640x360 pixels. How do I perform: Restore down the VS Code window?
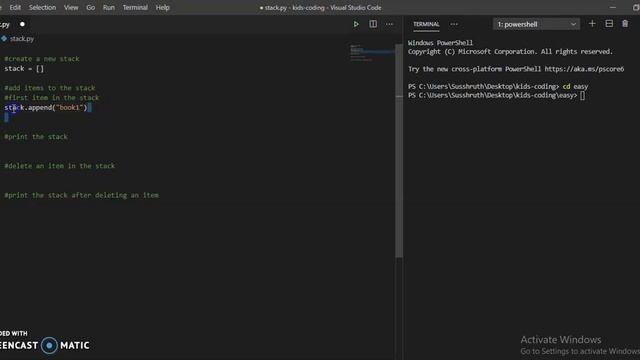click(636, 7)
